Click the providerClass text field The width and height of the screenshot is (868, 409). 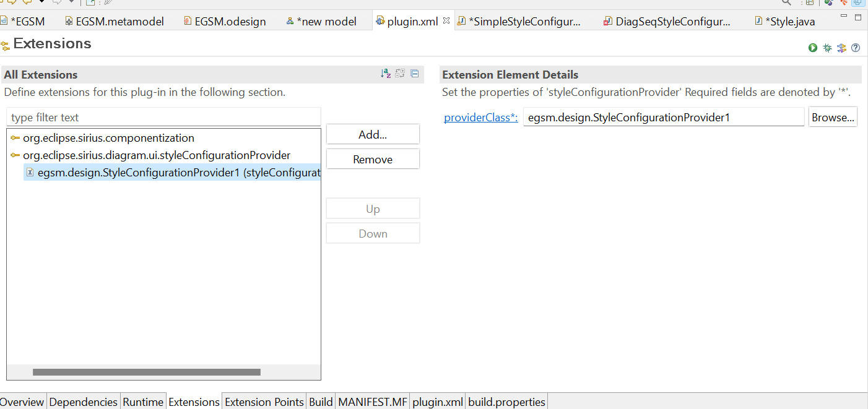(663, 117)
